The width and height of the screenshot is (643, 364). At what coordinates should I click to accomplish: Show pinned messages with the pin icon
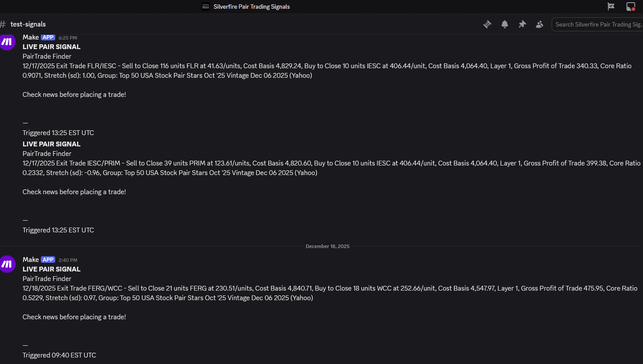coord(522,24)
